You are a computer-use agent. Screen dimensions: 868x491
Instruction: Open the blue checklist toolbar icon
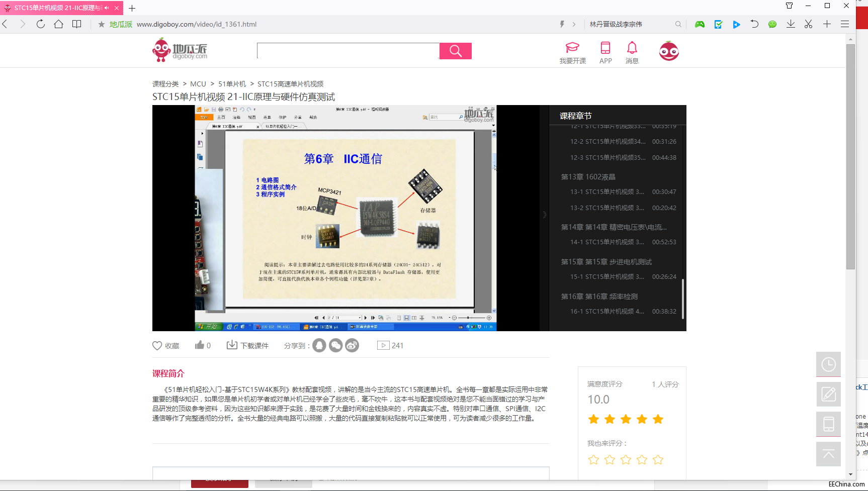click(x=718, y=24)
